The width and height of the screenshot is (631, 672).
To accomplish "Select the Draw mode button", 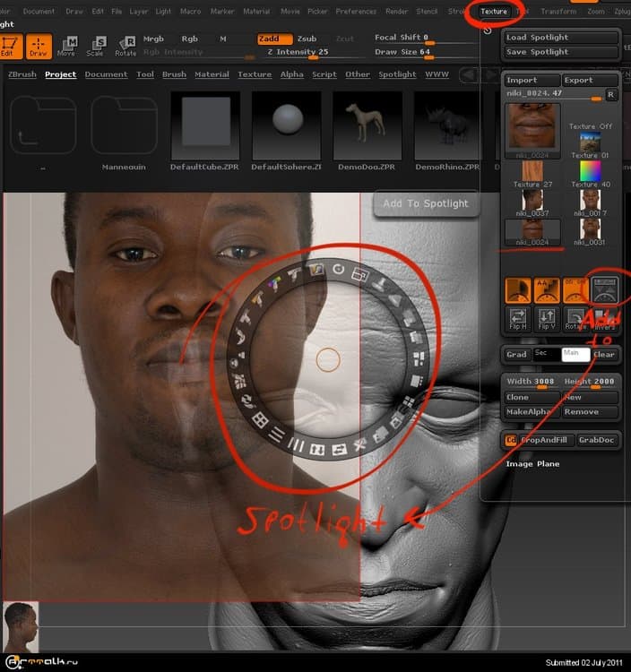I will click(x=39, y=46).
